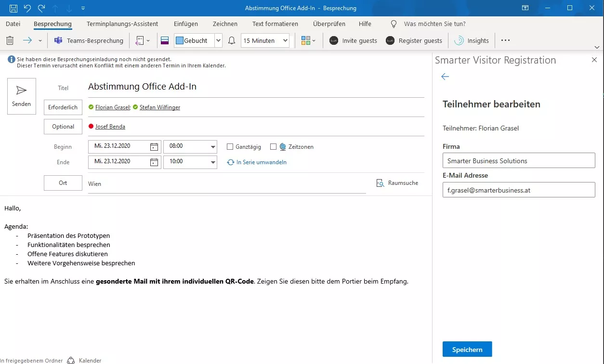Image resolution: width=604 pixels, height=364 pixels.
Task: Open the Einfügen ribbon tab
Action: click(x=185, y=24)
